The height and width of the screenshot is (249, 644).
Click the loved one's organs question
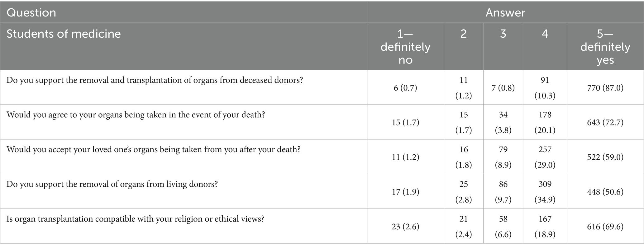tap(153, 150)
